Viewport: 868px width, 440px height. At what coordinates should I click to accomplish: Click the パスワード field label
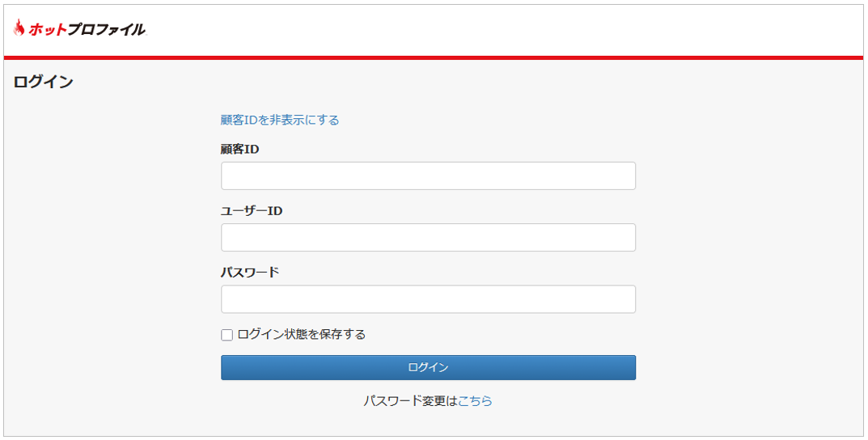pyautogui.click(x=250, y=272)
